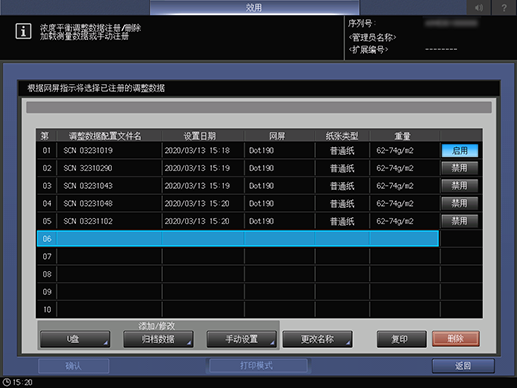Toggle the 禁用 button for row 03
517x388 pixels.
(460, 186)
